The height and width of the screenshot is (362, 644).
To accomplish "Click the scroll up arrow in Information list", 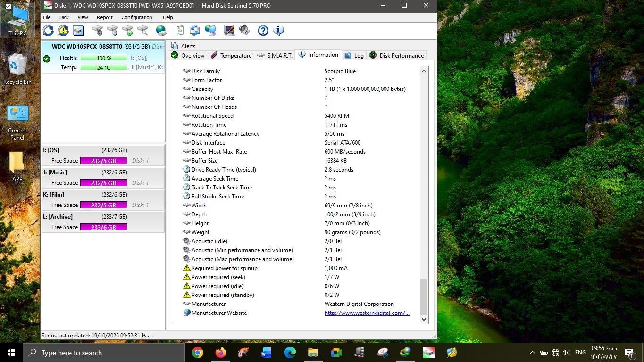I will (x=424, y=71).
